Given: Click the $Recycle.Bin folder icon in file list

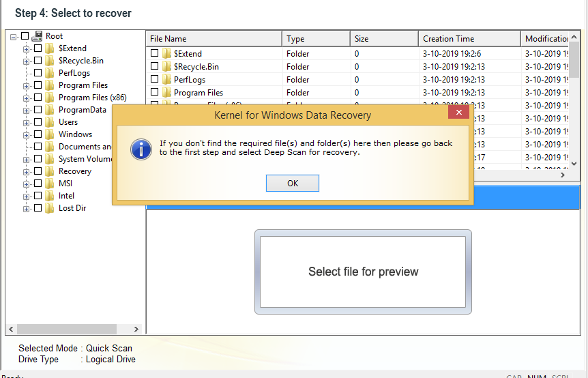Looking at the screenshot, I should (166, 66).
